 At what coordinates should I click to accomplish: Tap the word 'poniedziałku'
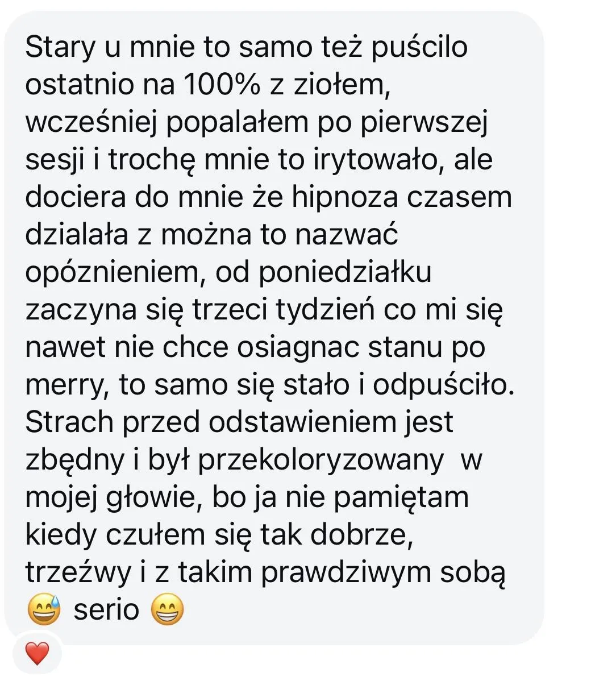pyautogui.click(x=346, y=273)
